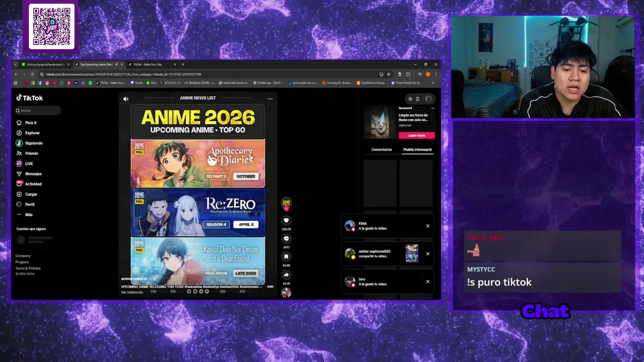Save the post with the bookmark icon

pyautogui.click(x=286, y=257)
